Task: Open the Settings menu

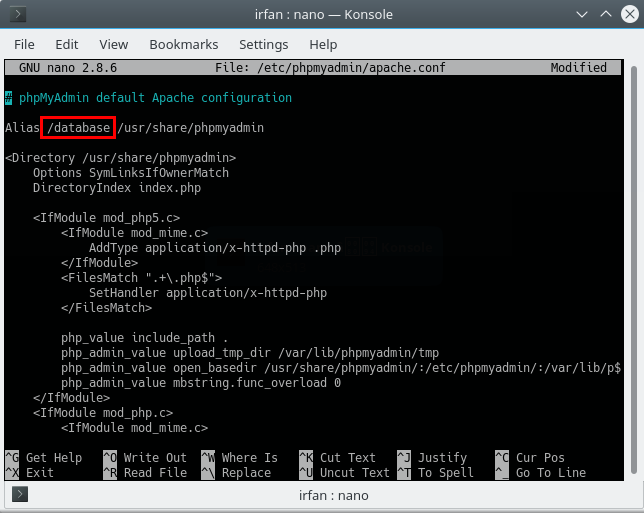Action: pyautogui.click(x=264, y=44)
